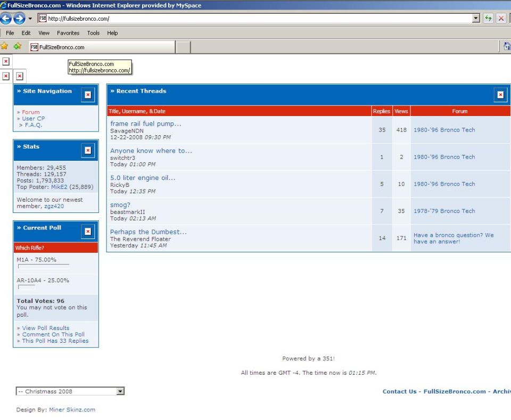This screenshot has width=511, height=420.
Task: Open the Forum link in Site Navigation
Action: click(31, 112)
